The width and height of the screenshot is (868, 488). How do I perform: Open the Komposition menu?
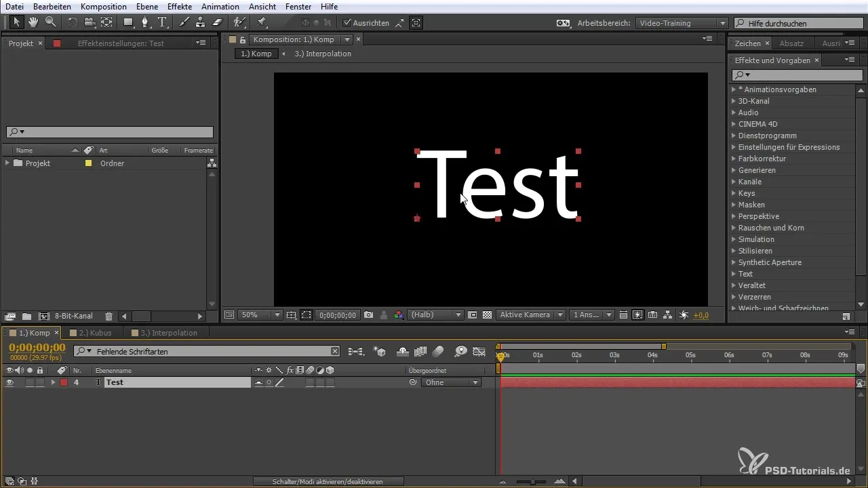104,6
